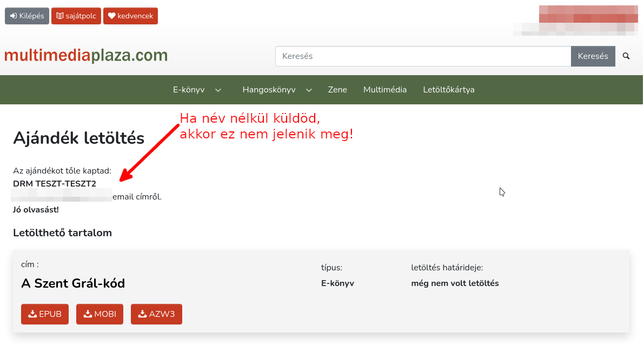644x345 pixels.
Task: Click the book title A Szent Grál-kód
Action: point(73,283)
